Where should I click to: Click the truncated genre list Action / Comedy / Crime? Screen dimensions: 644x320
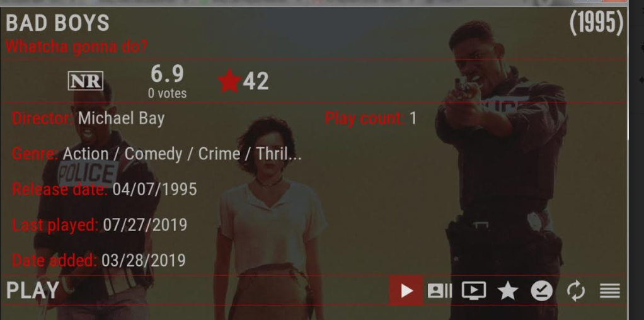point(182,154)
